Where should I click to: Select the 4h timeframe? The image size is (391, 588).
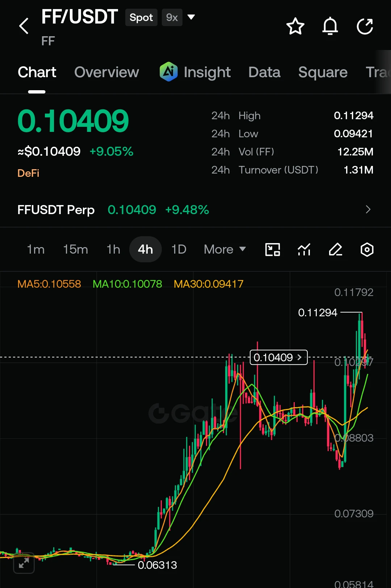[145, 249]
